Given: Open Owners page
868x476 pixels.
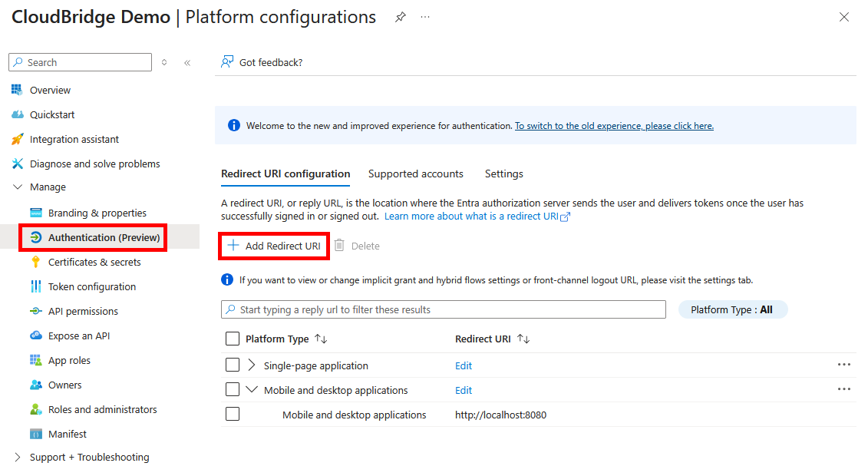Looking at the screenshot, I should click(64, 385).
